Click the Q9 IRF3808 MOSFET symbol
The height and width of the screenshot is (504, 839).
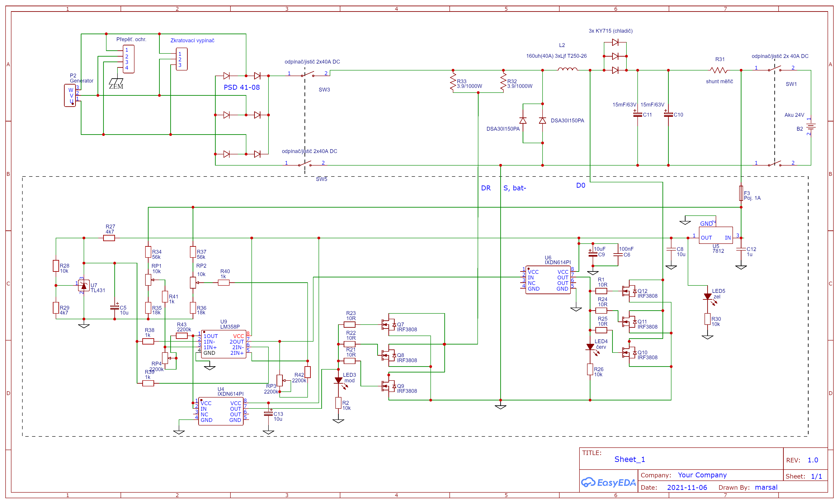389,386
